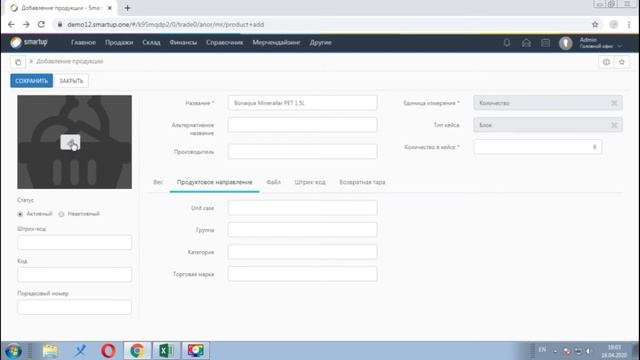
Task: Click the Закрыть button
Action: pos(71,81)
